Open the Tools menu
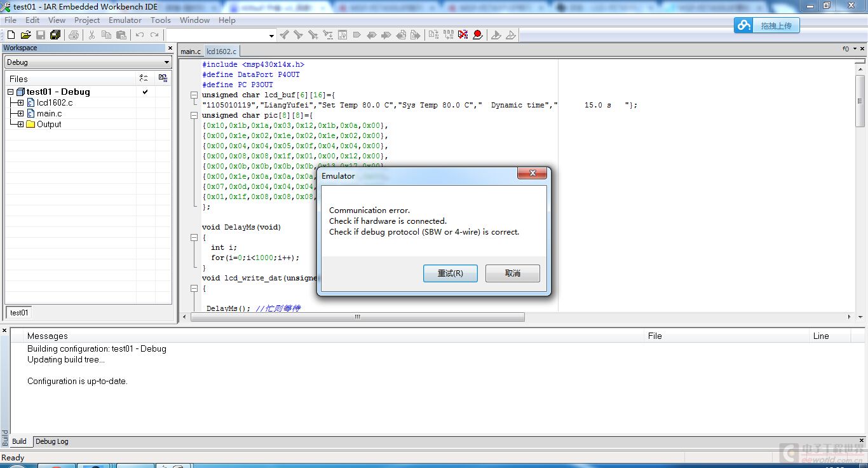Viewport: 868px width, 468px height. [161, 20]
